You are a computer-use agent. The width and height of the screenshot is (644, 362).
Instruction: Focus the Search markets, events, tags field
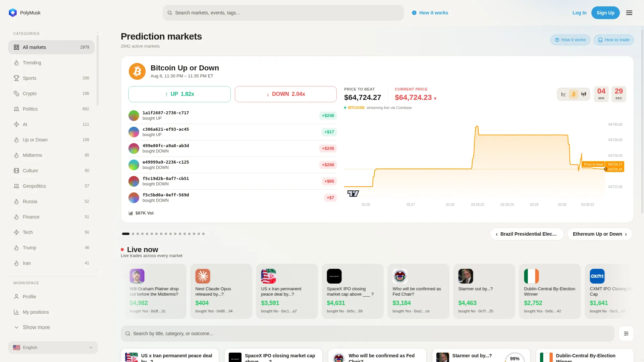click(283, 13)
